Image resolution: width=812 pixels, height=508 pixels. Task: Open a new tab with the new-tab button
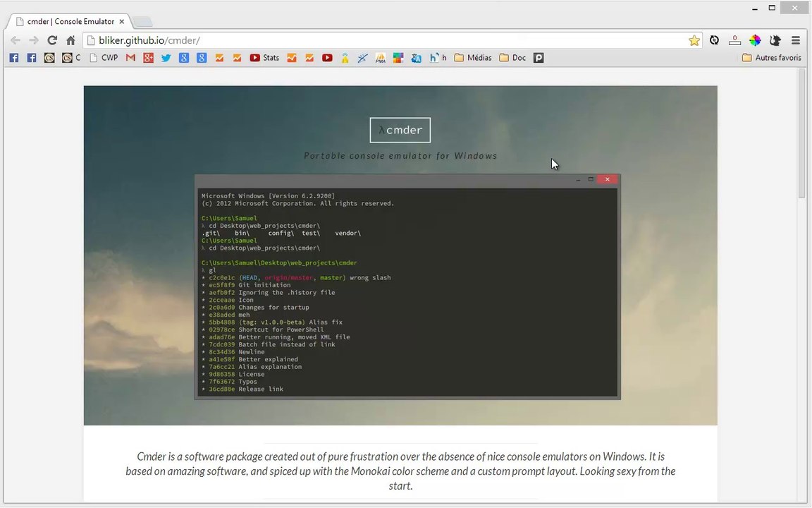[142, 22]
